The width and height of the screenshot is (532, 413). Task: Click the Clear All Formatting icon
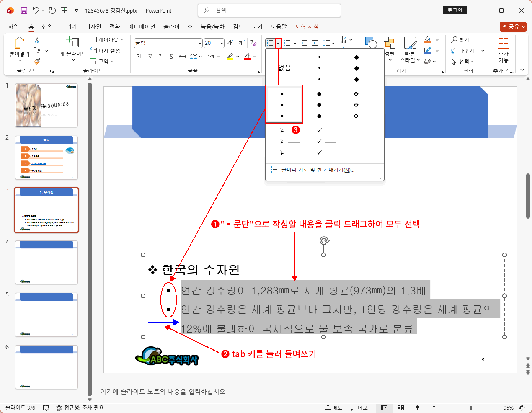253,43
